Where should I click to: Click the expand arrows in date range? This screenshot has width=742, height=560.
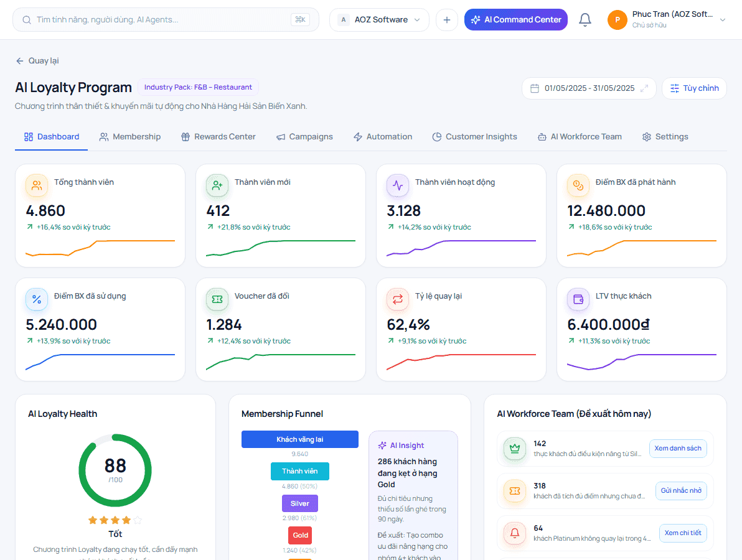coord(644,88)
